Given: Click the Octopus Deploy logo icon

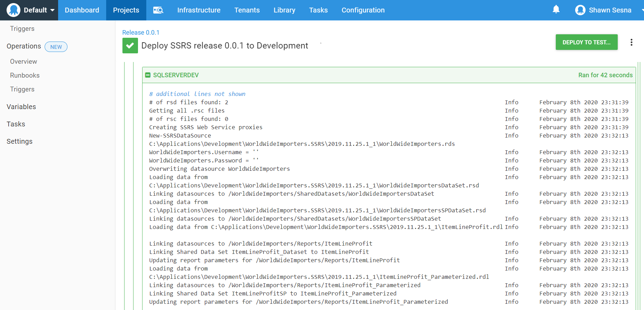Looking at the screenshot, I should pos(13,10).
